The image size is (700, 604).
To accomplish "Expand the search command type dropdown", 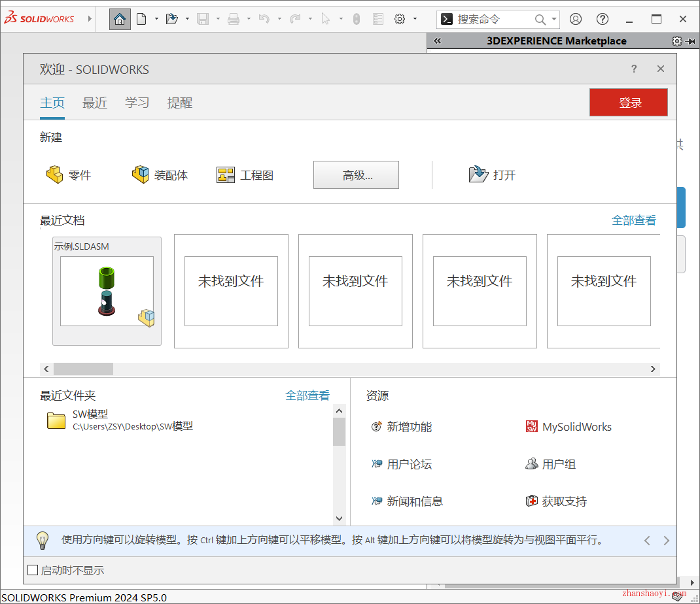I will pos(554,19).
